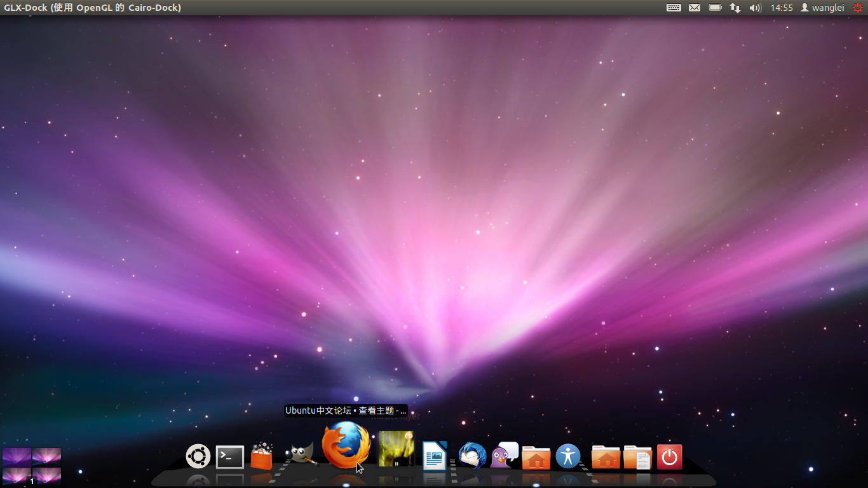
Task: Open the battery indicator menu
Action: tap(715, 8)
